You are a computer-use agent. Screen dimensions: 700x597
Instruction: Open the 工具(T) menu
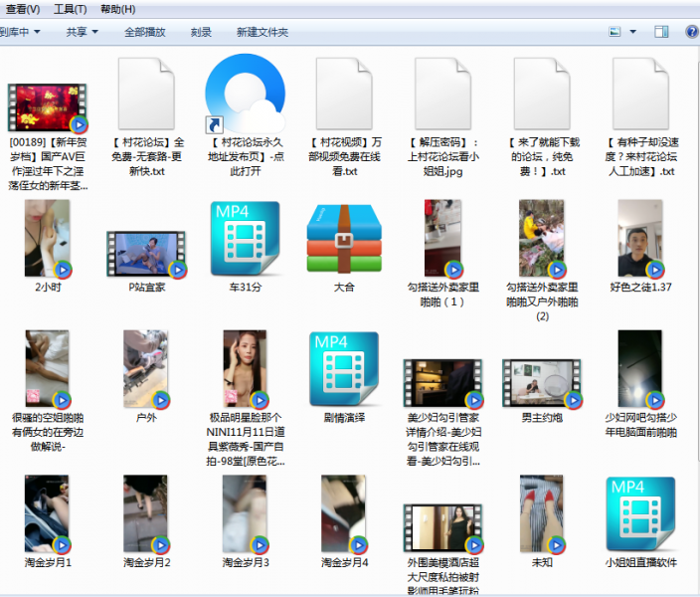[70, 9]
